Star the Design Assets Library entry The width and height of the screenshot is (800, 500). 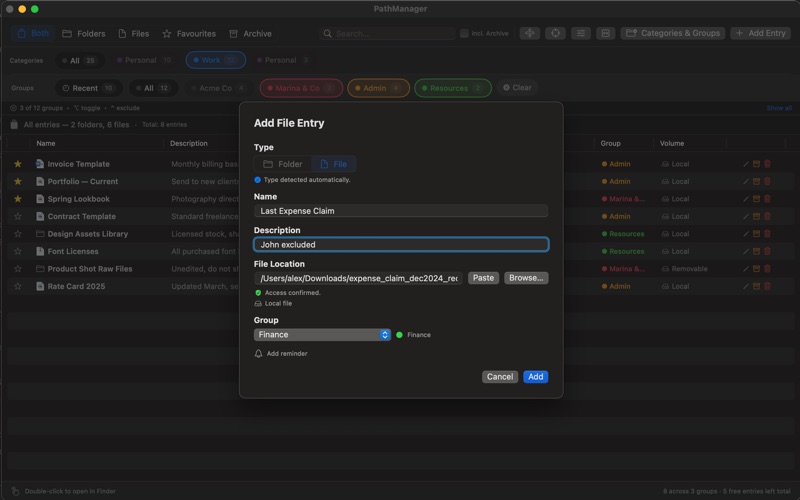[18, 234]
